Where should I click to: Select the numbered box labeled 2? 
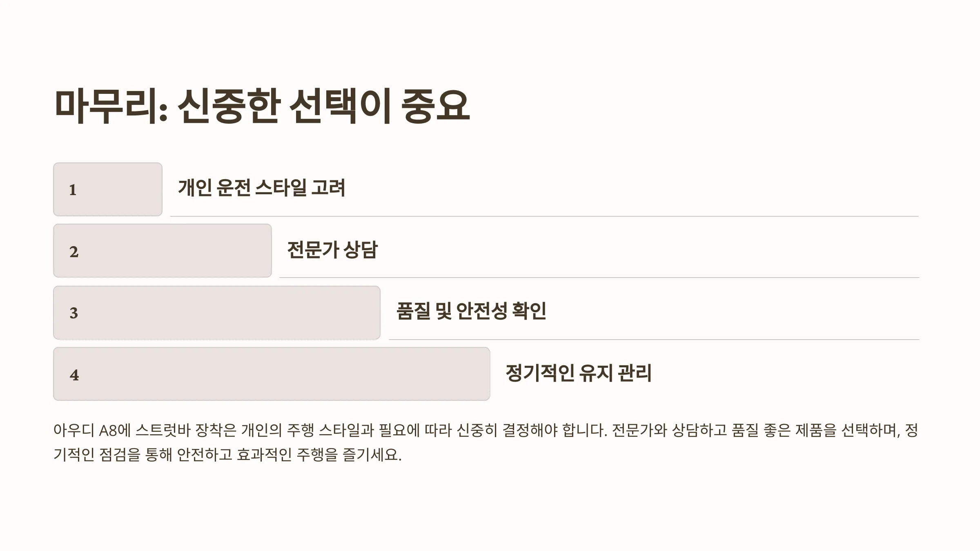point(163,251)
